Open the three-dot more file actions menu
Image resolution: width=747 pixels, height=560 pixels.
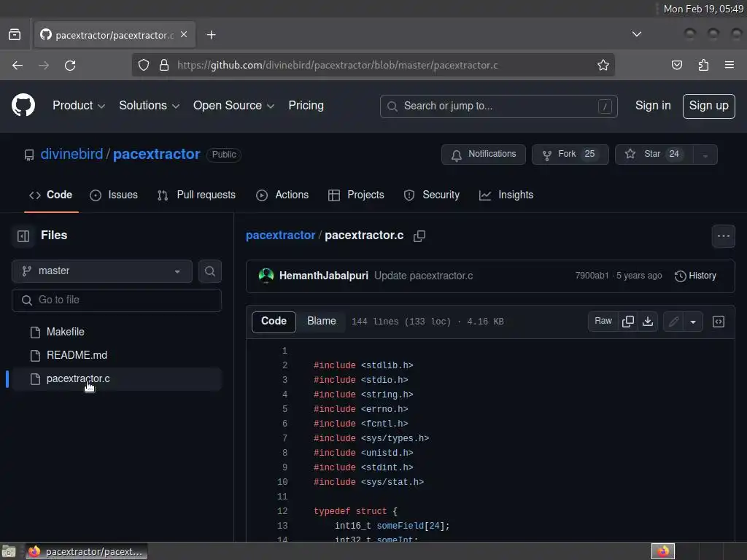(x=723, y=236)
